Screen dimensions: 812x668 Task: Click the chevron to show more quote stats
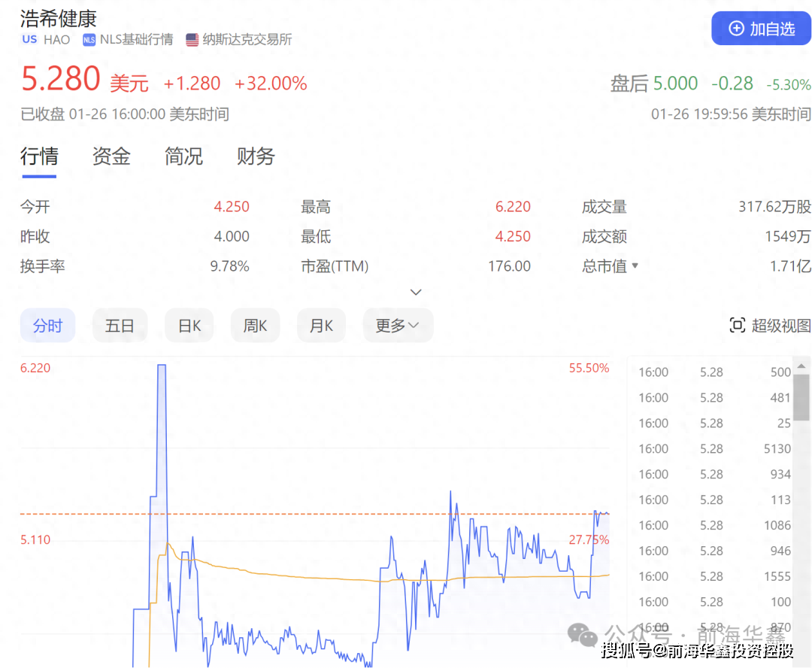416,292
